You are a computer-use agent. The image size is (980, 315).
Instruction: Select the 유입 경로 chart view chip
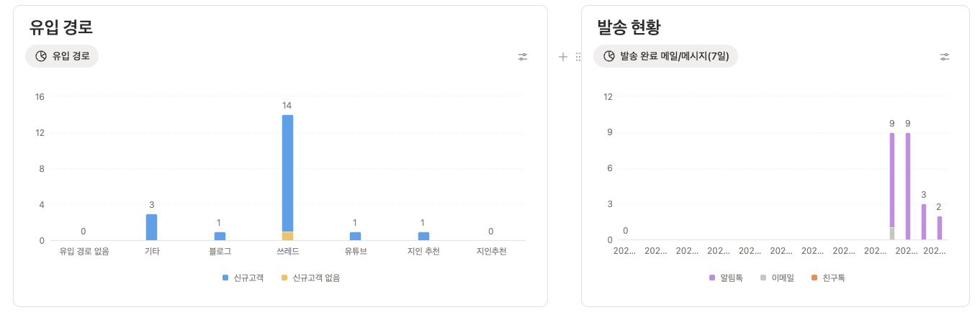pos(62,56)
